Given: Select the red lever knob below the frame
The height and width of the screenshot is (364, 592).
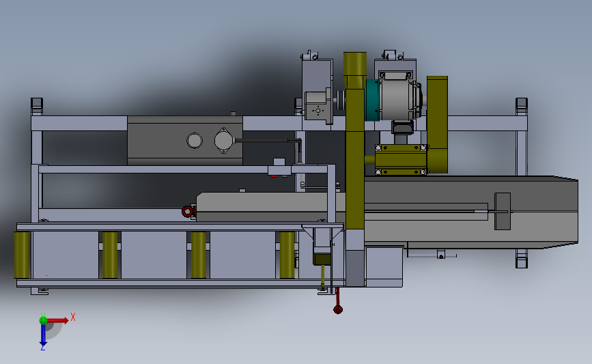Looking at the screenshot, I should coord(338,309).
